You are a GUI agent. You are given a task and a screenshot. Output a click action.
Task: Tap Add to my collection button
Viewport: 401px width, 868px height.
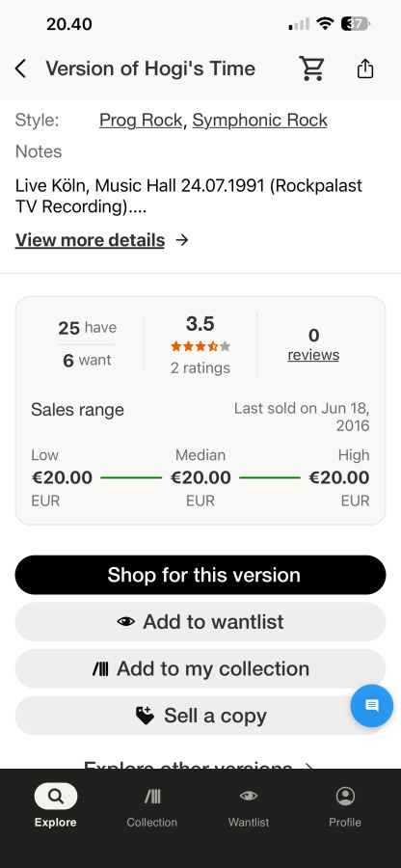click(x=200, y=668)
